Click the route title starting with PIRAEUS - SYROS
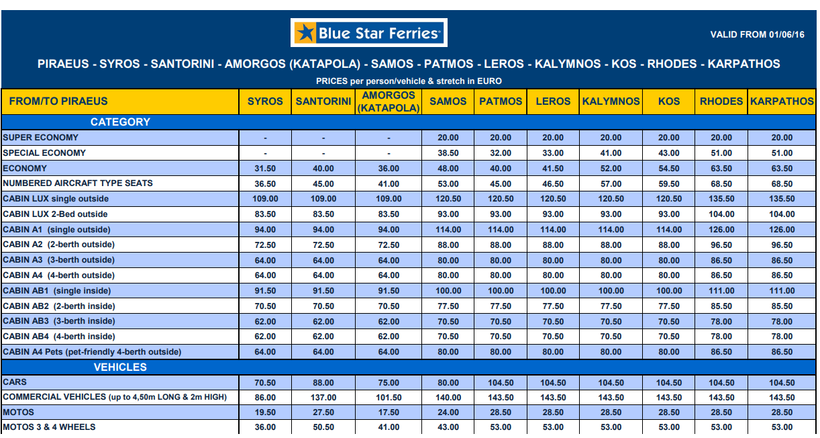 click(408, 64)
